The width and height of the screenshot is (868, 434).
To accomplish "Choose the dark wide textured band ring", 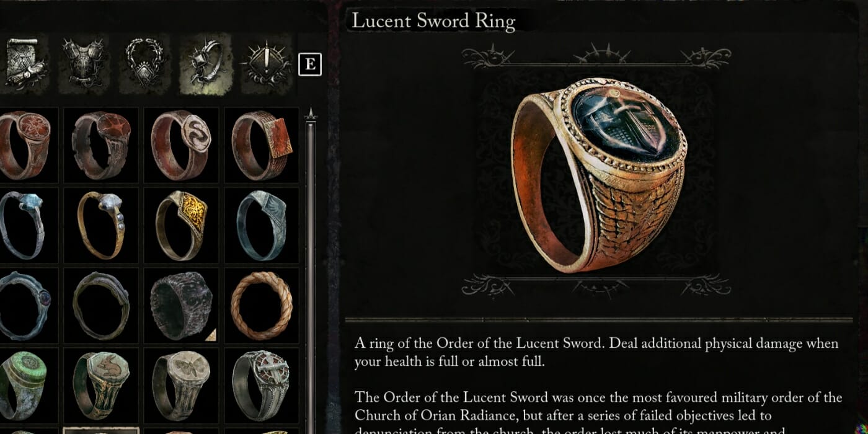I will point(182,305).
